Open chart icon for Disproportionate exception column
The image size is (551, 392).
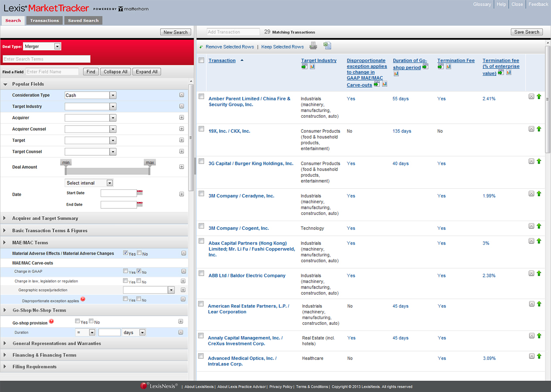pyautogui.click(x=385, y=84)
